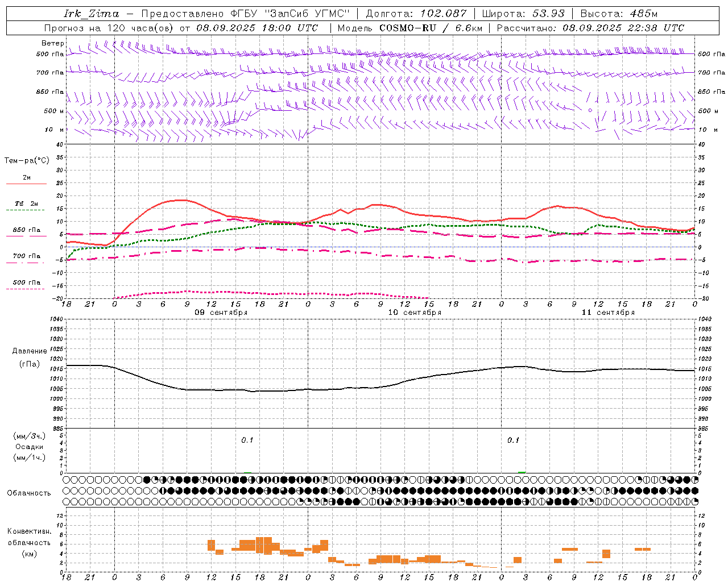Click the "11 сентября" date label
The width and height of the screenshot is (728, 582).
point(608,313)
